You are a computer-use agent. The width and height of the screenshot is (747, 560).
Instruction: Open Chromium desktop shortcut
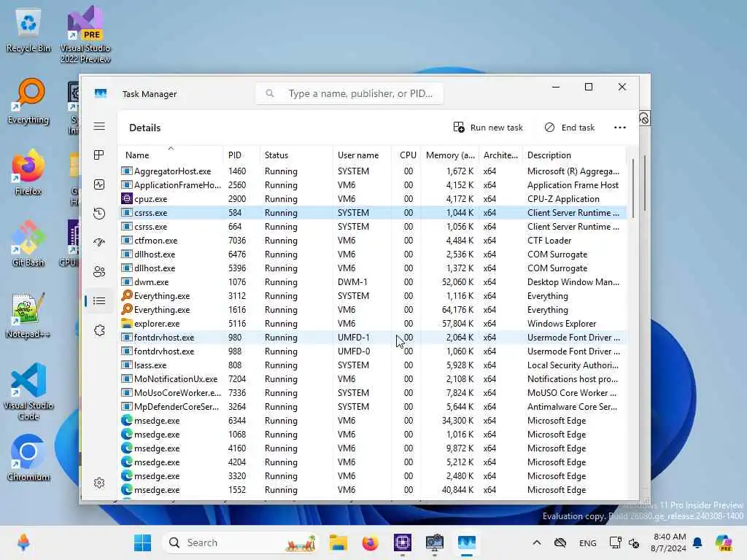click(28, 458)
